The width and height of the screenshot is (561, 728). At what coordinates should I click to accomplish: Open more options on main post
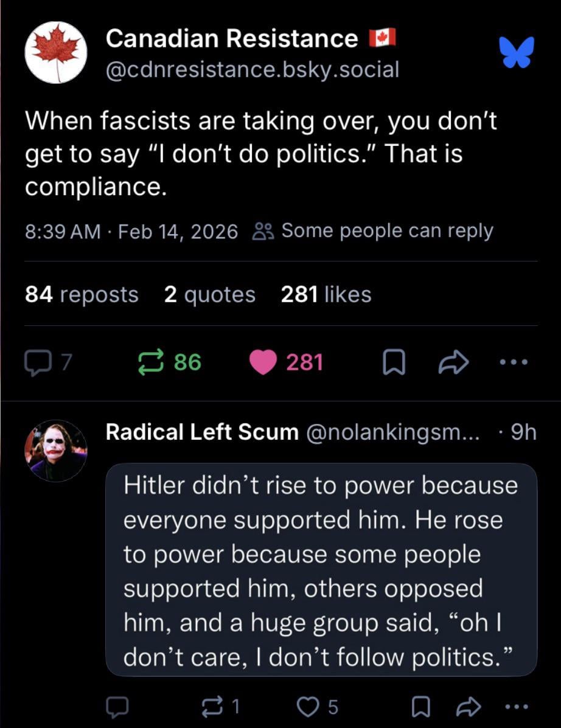[x=514, y=362]
